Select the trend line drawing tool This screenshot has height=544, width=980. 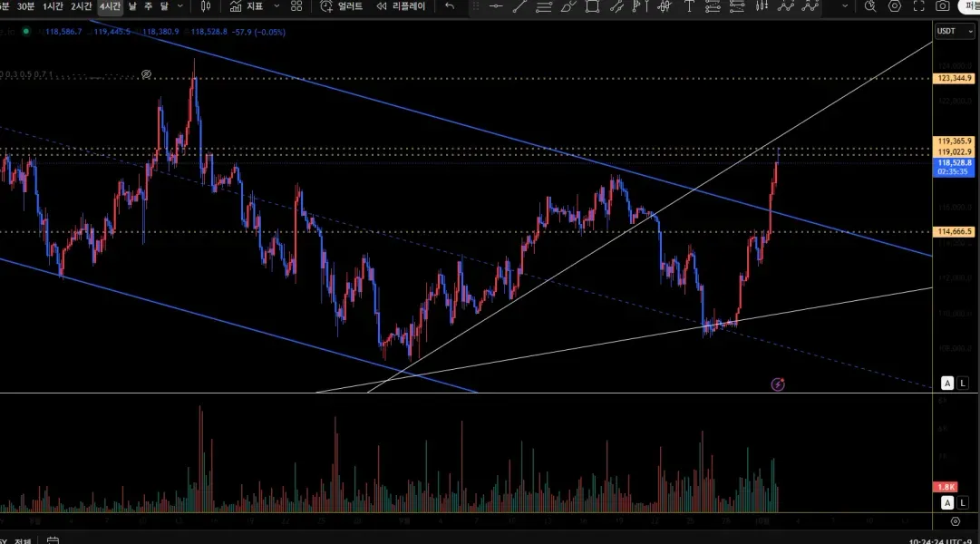coord(519,6)
